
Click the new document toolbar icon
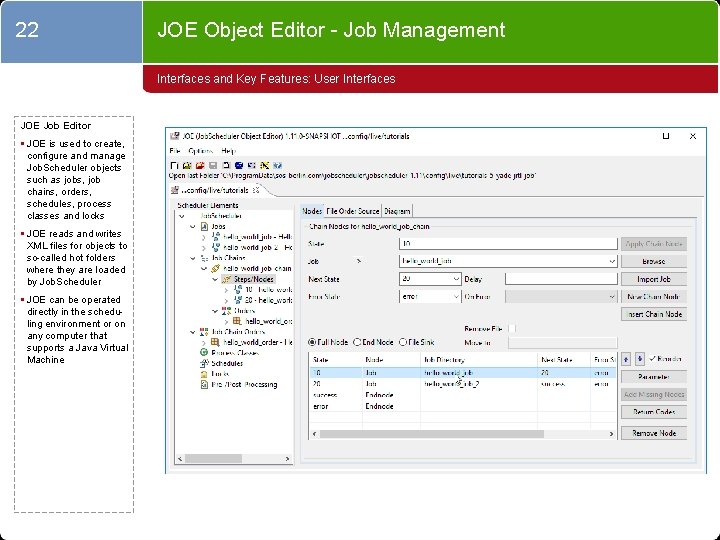(174, 165)
